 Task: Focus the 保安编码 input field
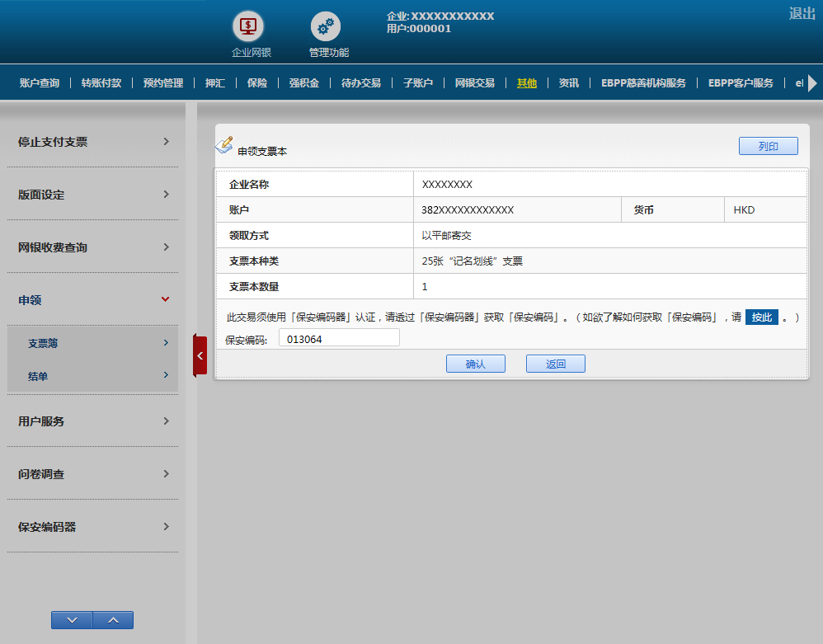pyautogui.click(x=339, y=338)
